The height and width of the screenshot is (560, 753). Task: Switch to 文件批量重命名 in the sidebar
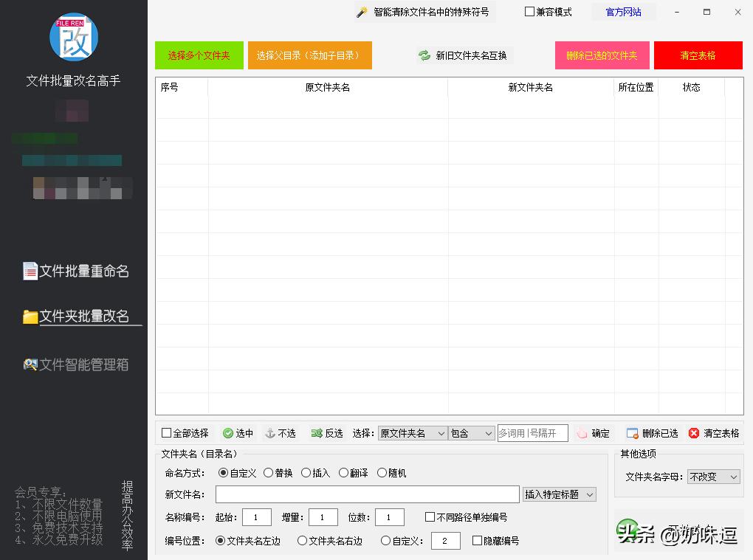click(78, 271)
